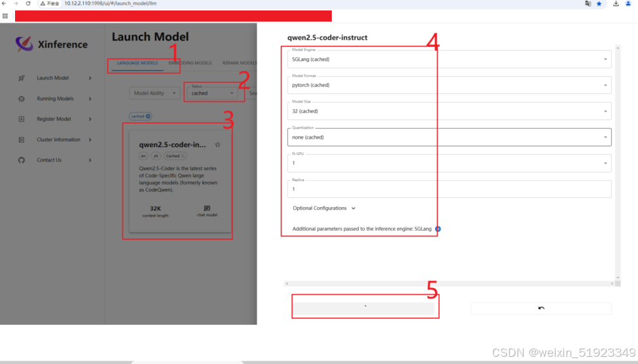Screen dimensions: 638x364
Task: Click the plus icon for additional SGLang parameters
Action: coord(438,229)
